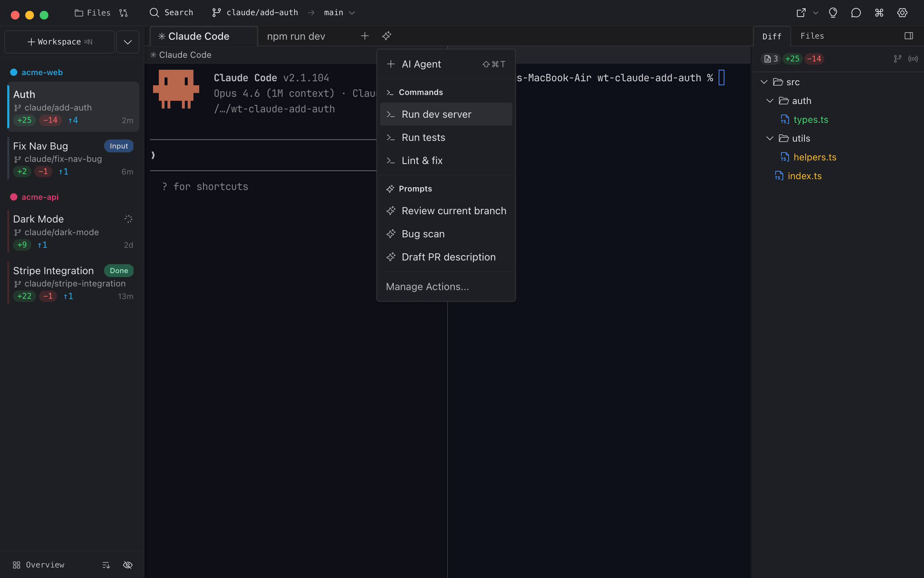Select Bug scan prompt
Screen dimensions: 924x578
tap(446, 234)
